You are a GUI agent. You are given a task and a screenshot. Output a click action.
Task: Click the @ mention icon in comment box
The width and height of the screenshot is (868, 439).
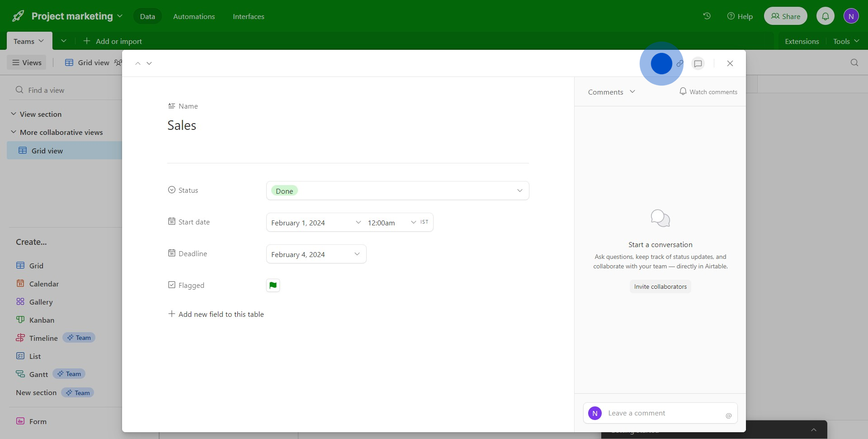[x=728, y=415]
